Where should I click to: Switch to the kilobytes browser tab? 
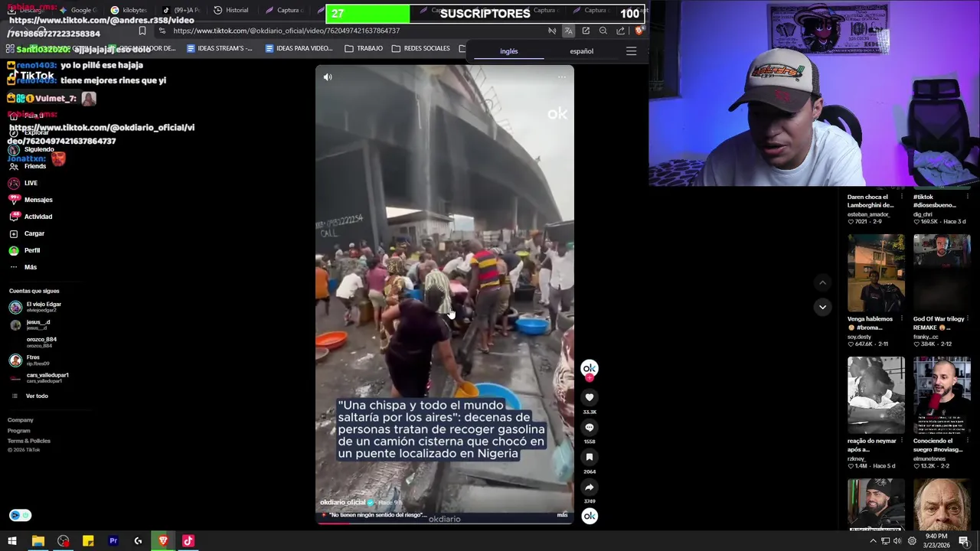click(x=129, y=10)
